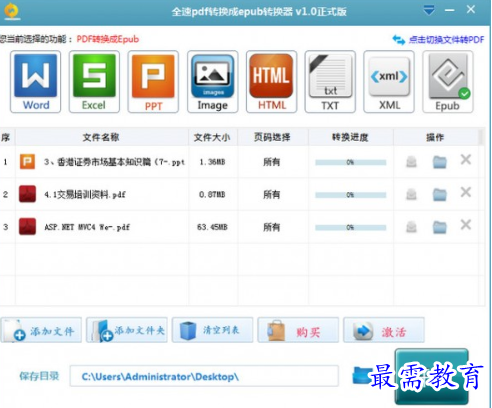Click the large green start conversion button
The image size is (492, 408).
coord(432,376)
